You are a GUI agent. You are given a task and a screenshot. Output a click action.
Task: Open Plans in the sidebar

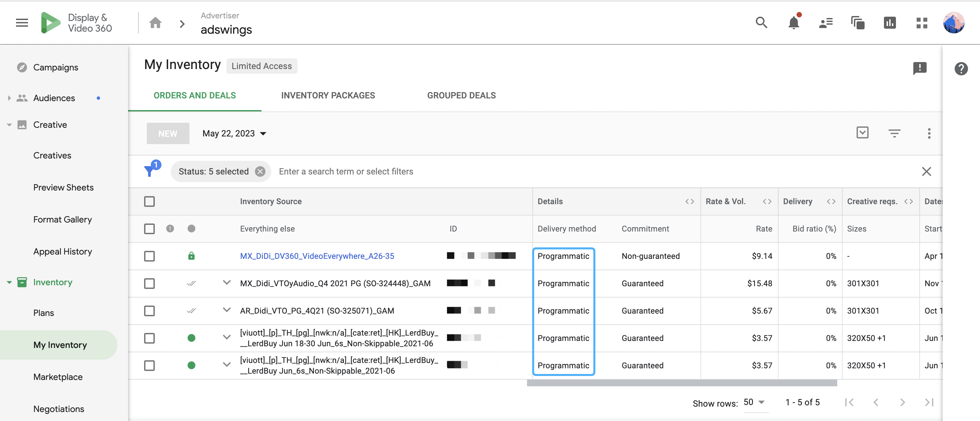43,313
